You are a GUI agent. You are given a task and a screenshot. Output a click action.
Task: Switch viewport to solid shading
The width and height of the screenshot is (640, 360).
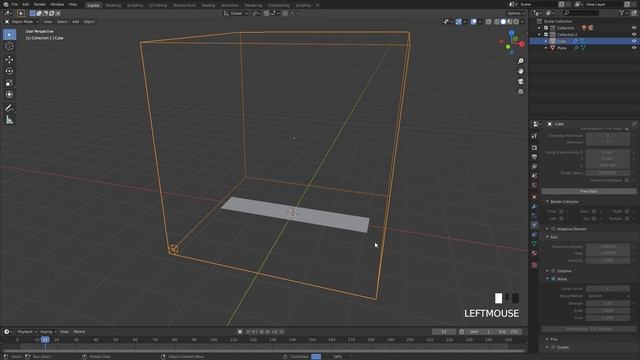click(x=503, y=22)
